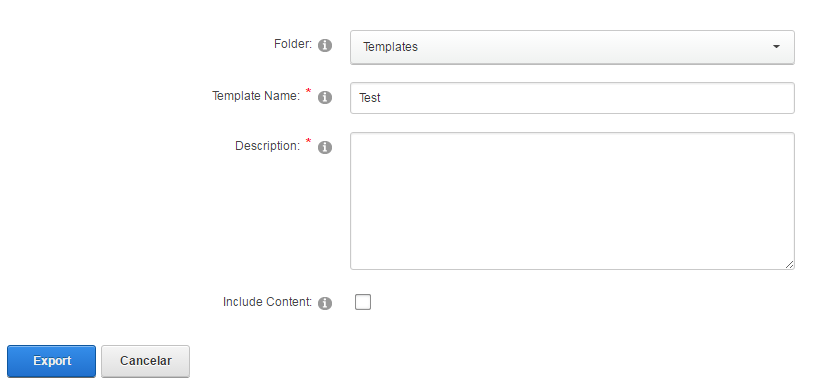This screenshot has width=836, height=382.
Task: Click the caret arrow of the Folder dropdown
Action: (x=776, y=47)
